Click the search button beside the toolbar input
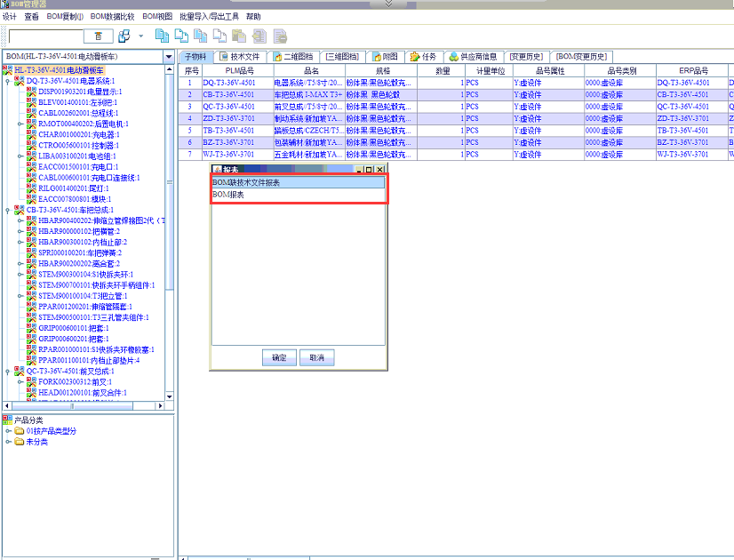This screenshot has width=734, height=560. [99, 36]
